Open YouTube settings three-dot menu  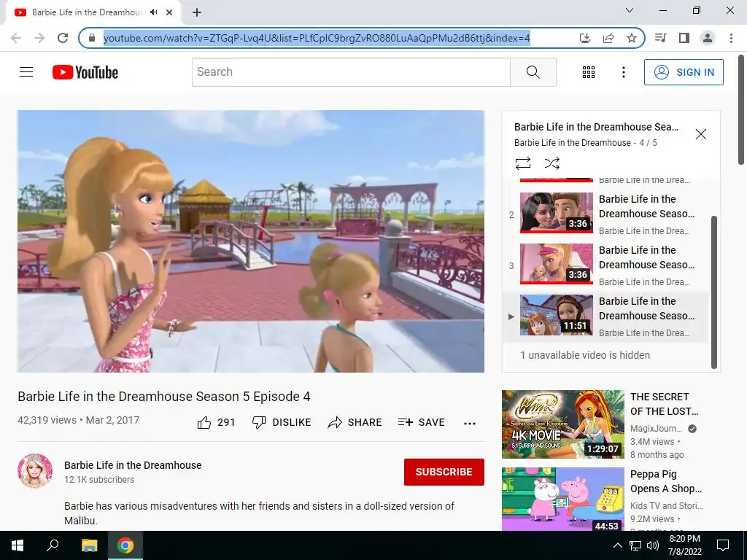click(x=623, y=72)
